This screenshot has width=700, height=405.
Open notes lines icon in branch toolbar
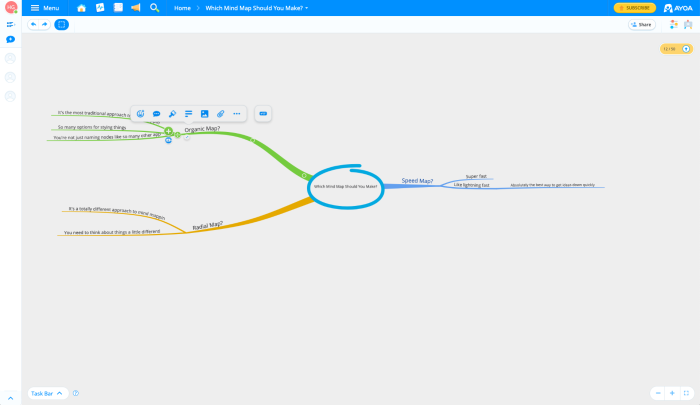click(188, 114)
